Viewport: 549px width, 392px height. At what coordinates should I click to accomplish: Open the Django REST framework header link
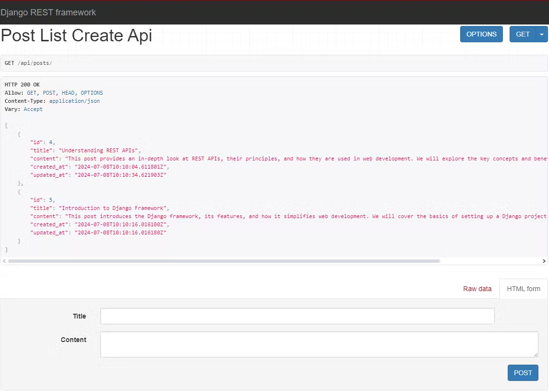tap(49, 12)
